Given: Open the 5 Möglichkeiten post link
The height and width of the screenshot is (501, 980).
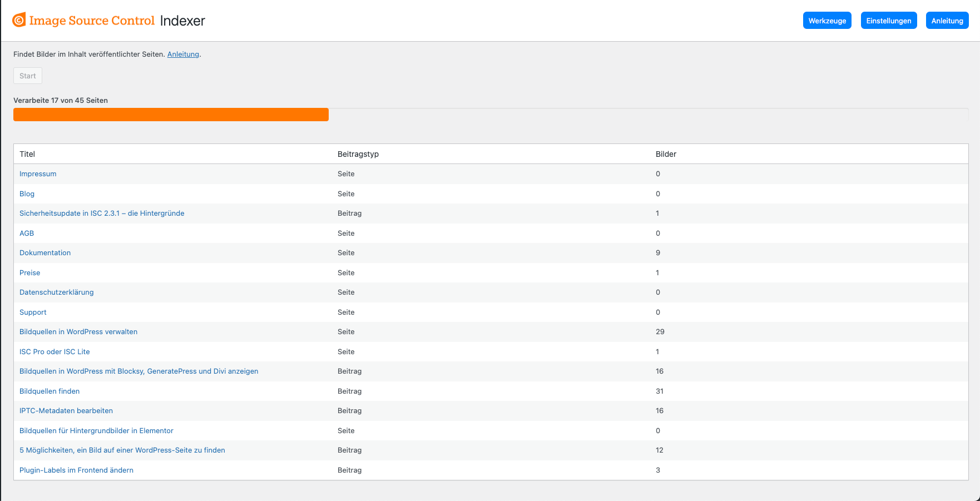Looking at the screenshot, I should pos(122,450).
